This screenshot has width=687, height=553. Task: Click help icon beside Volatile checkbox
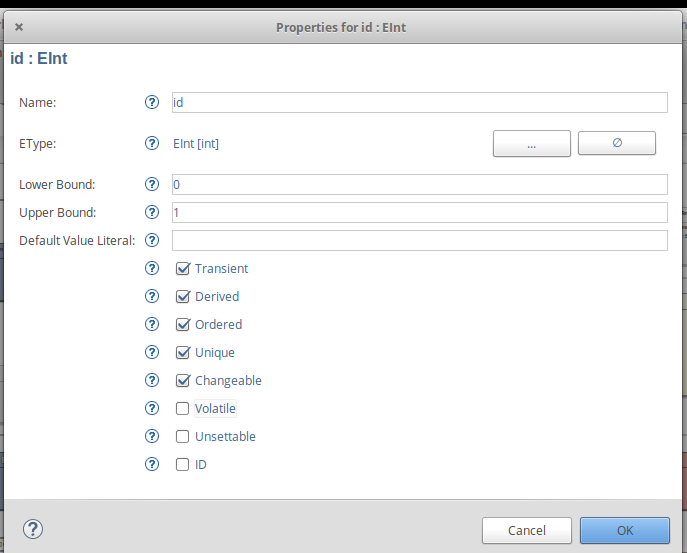point(152,408)
